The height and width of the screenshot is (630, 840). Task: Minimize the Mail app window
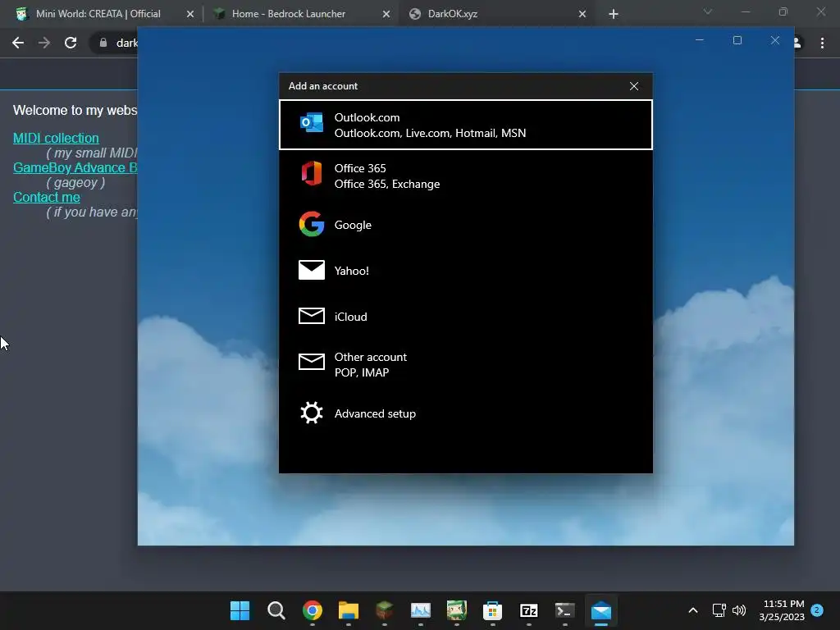pyautogui.click(x=699, y=40)
